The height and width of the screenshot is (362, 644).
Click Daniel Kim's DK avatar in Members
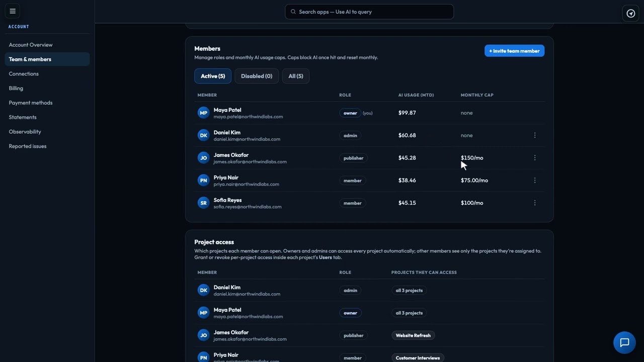coord(203,135)
